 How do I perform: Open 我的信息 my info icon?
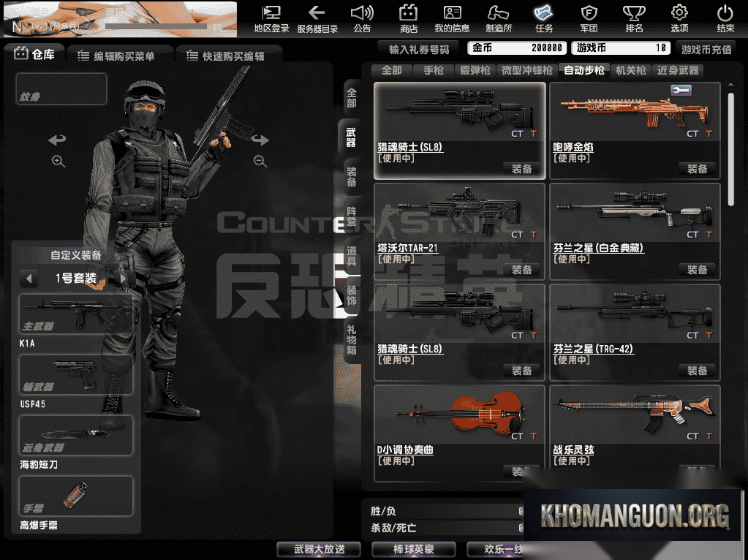[452, 19]
